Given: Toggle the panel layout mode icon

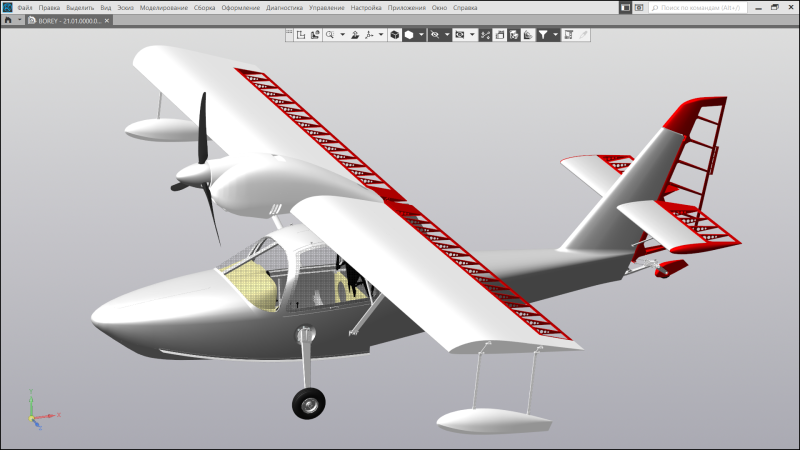Looking at the screenshot, I should 626,8.
